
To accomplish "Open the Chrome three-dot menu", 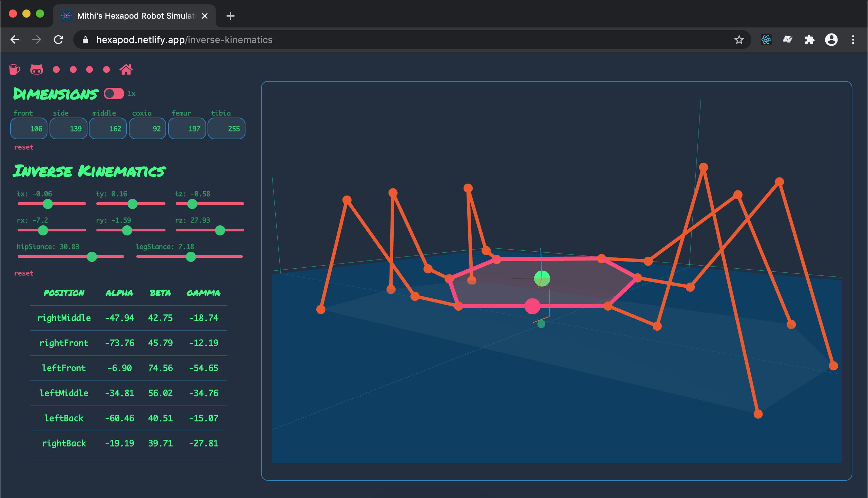I will point(853,40).
